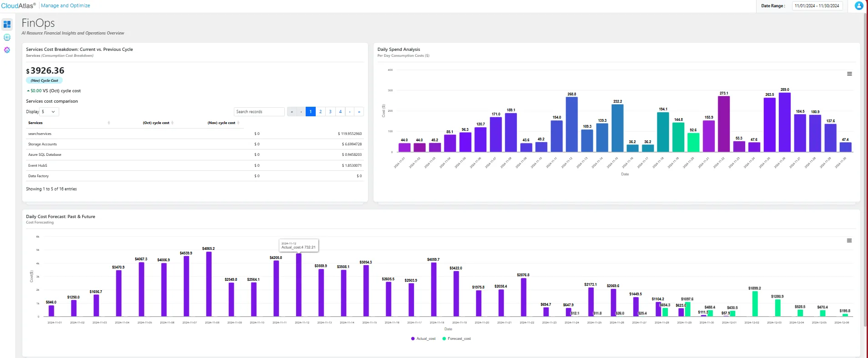Open the AI chip sidebar icon

click(7, 37)
